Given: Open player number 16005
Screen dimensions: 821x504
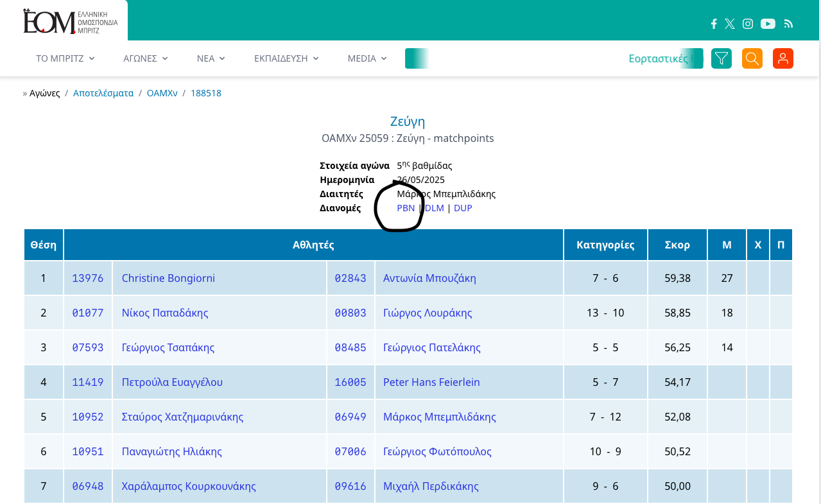Looking at the screenshot, I should pyautogui.click(x=350, y=382).
